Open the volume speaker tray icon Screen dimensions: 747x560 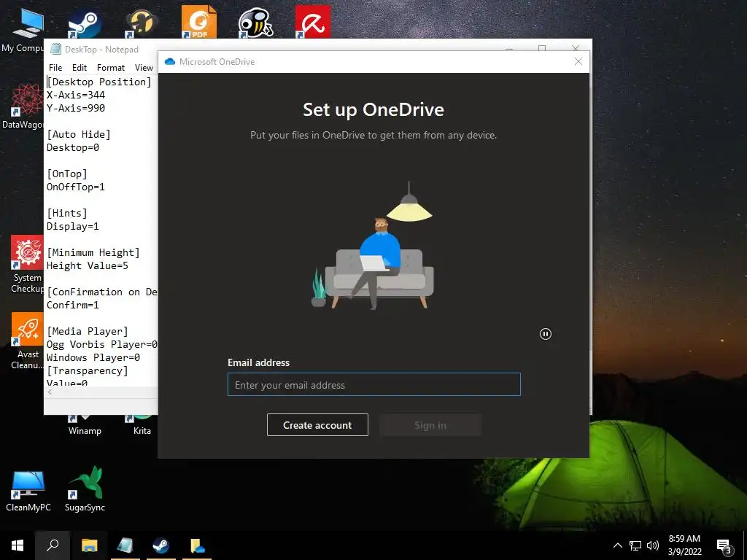(x=653, y=545)
